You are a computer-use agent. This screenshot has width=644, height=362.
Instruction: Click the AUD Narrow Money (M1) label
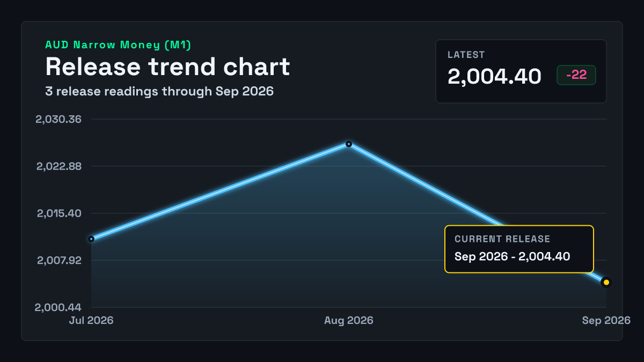(x=118, y=45)
